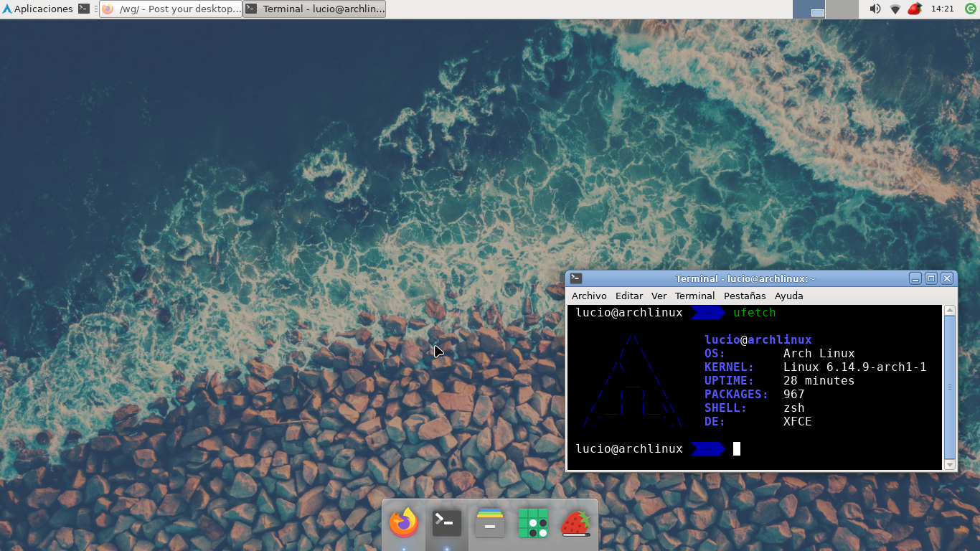Viewport: 980px width, 551px height.
Task: Click the terminal scrollbar up arrow
Action: tap(950, 310)
